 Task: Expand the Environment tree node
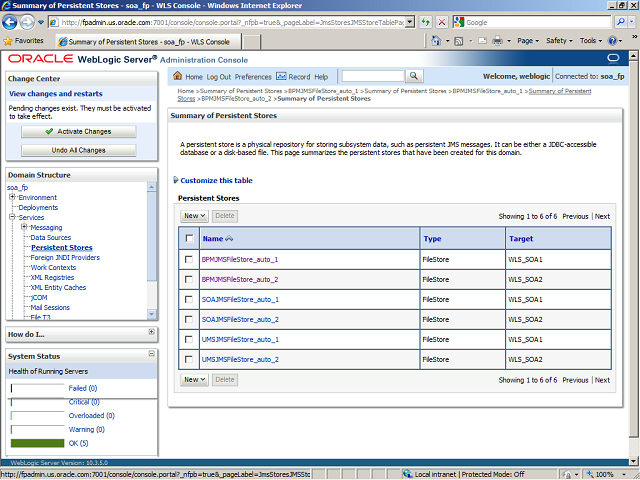(x=13, y=197)
